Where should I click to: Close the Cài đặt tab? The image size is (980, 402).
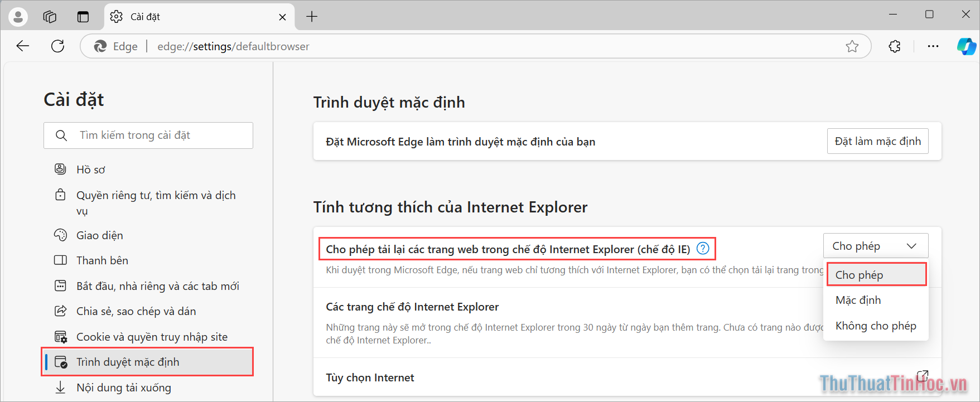tap(282, 17)
